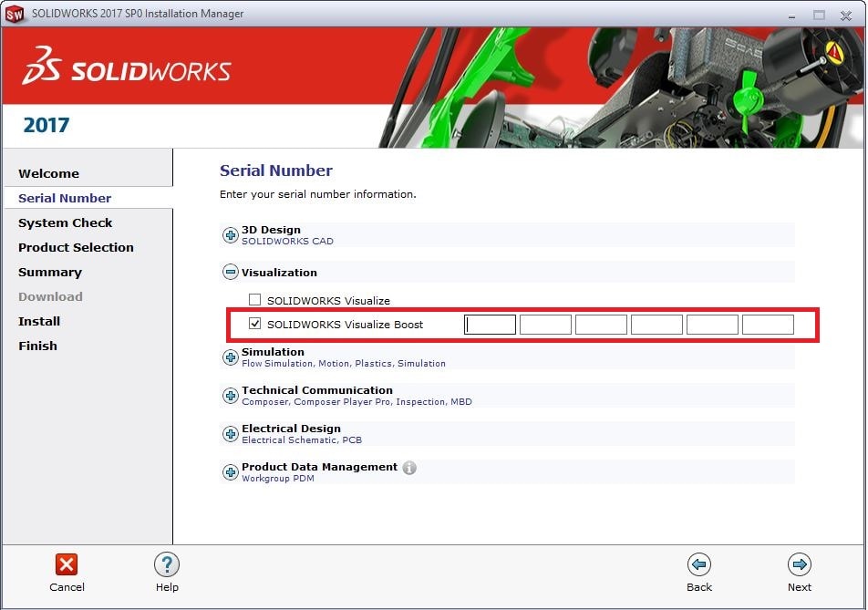
Task: Click the 'SOLIDWORKS Visualize Boost' label
Action: click(345, 325)
